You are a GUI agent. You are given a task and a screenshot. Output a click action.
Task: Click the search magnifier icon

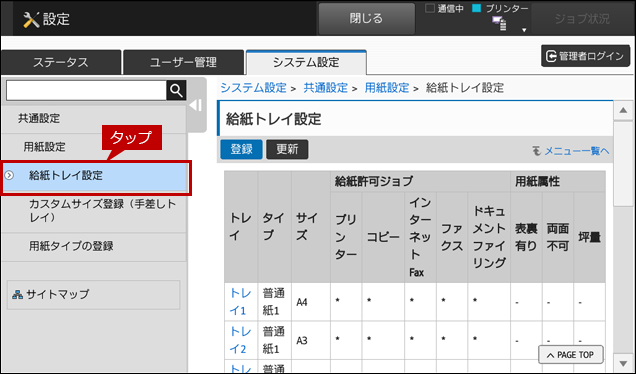176,90
